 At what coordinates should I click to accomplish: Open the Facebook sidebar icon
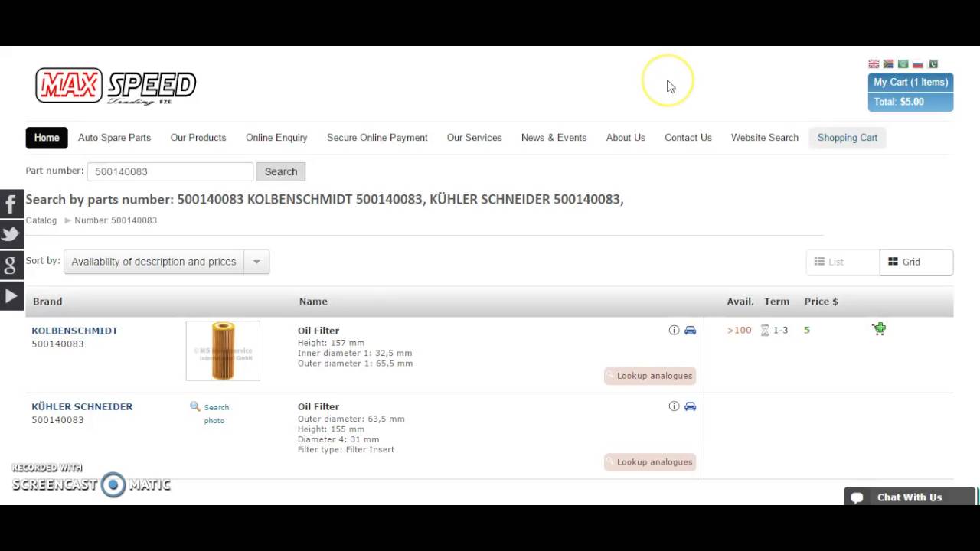(x=11, y=204)
